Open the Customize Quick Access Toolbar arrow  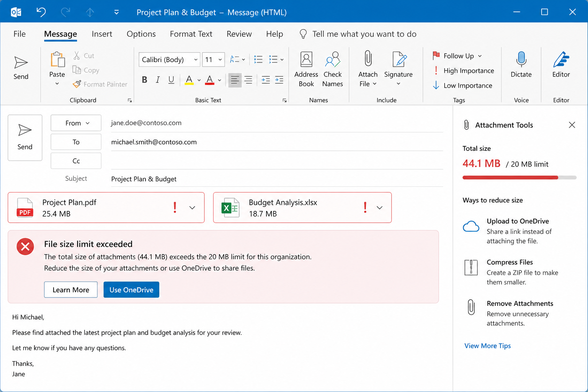click(x=116, y=12)
